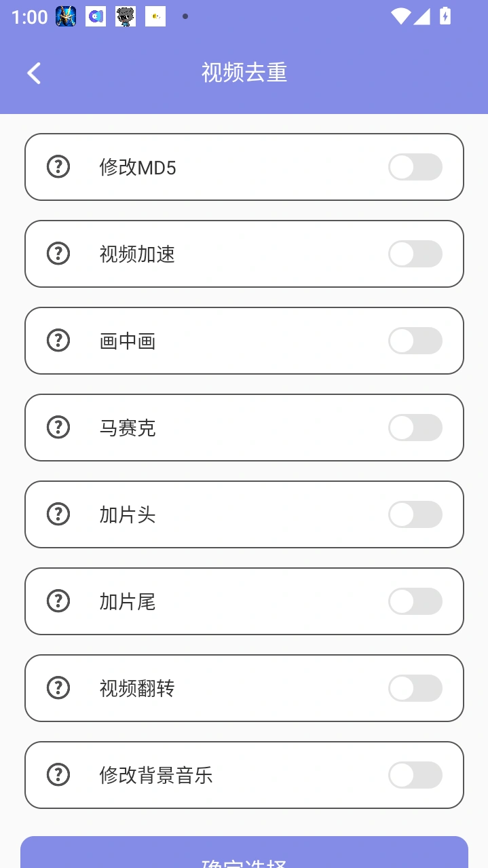Viewport: 488px width, 868px height.
Task: Show help for 画中画
Action: (x=58, y=340)
